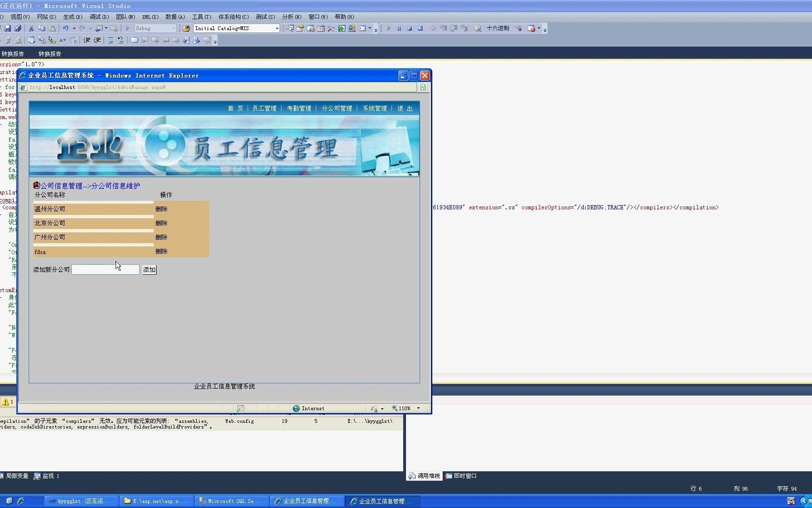Open the Toolbox hammer-wrench icon
Image resolution: width=812 pixels, height=508 pixels.
click(x=331, y=28)
